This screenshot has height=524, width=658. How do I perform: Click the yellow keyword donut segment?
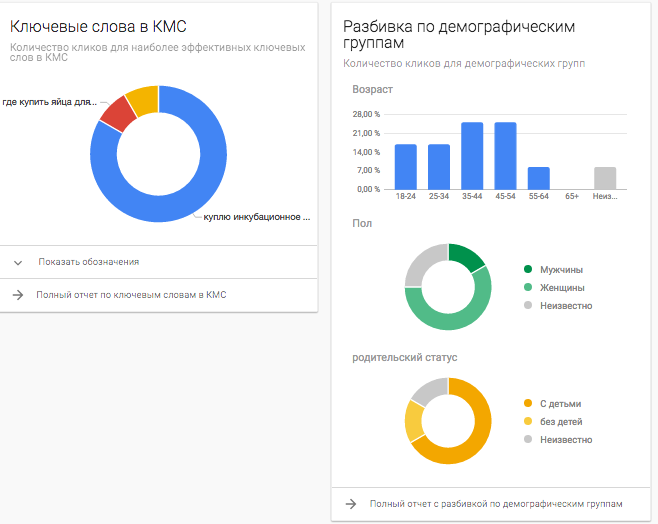pyautogui.click(x=144, y=100)
